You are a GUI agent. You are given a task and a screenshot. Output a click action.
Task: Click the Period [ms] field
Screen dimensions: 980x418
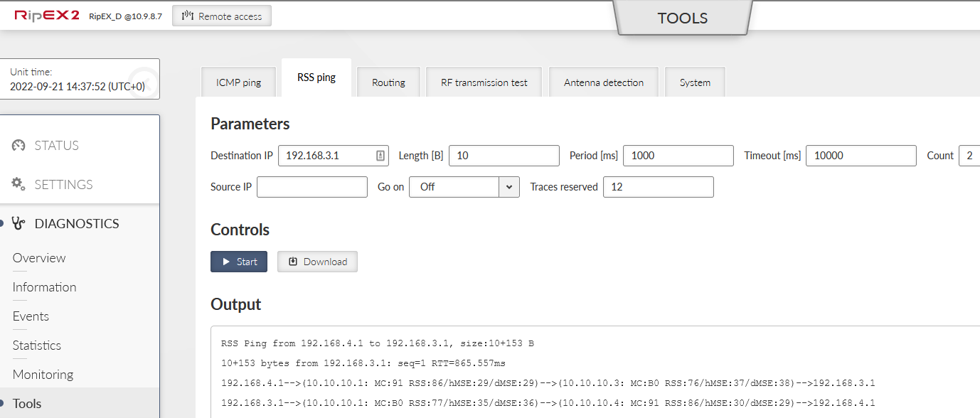[678, 156]
